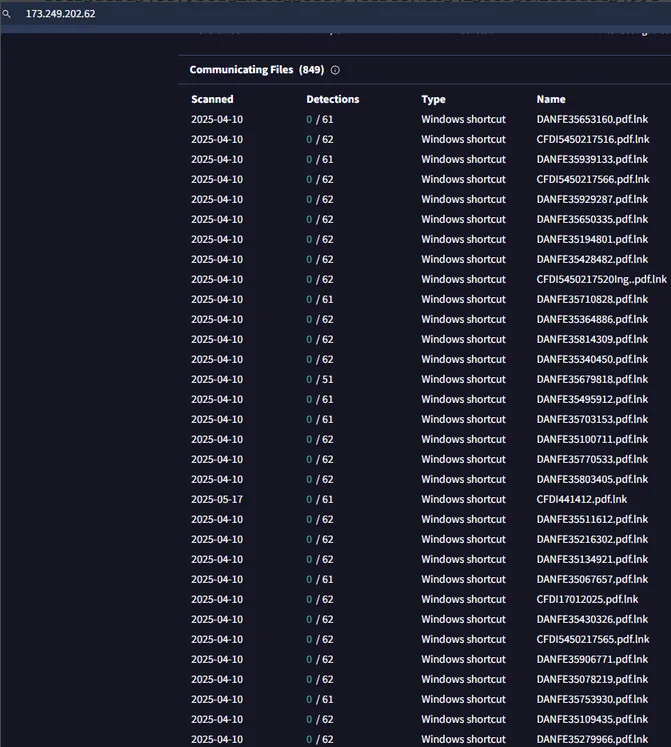Open the DANFE35679818.pdf.lnk file
671x747 pixels.
[592, 379]
